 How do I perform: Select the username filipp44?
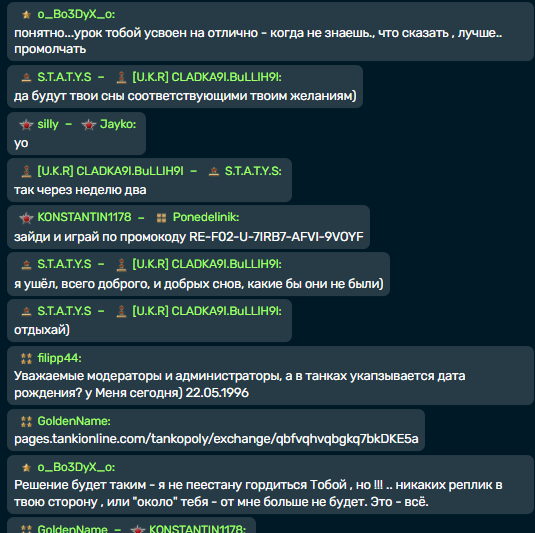click(59, 358)
